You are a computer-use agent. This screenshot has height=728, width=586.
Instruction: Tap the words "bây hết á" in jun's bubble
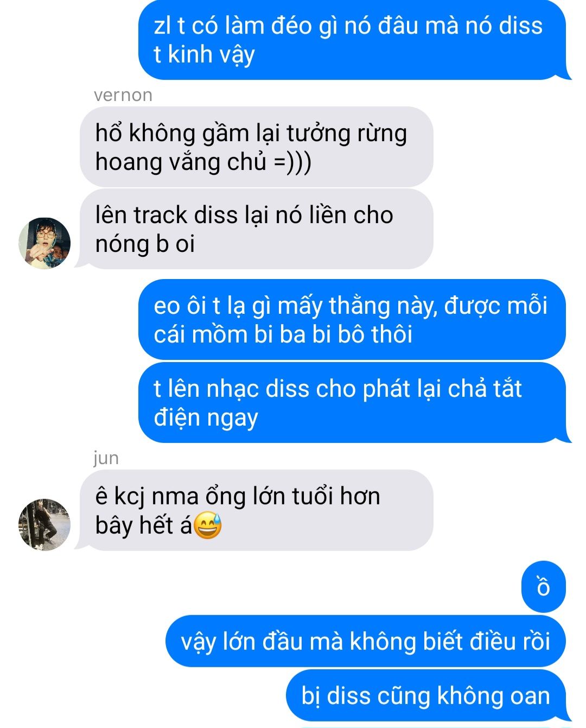coord(144,525)
